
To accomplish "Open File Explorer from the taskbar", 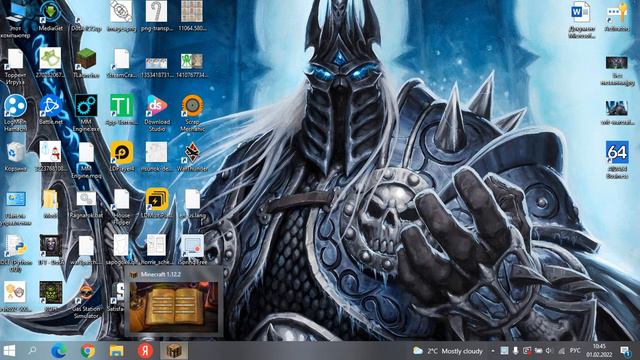I will point(116,351).
